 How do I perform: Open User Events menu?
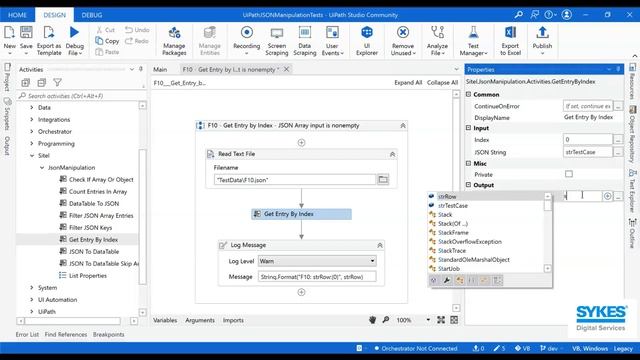point(332,40)
